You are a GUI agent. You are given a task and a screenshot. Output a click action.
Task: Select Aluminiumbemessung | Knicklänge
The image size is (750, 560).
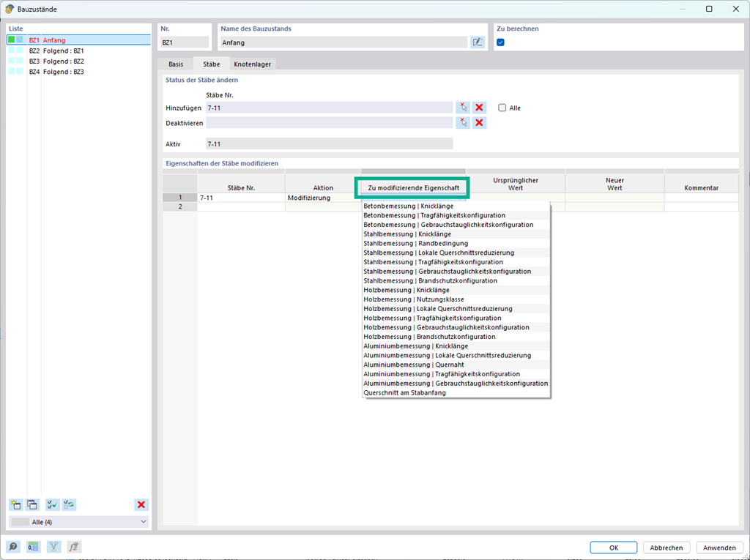456,346
